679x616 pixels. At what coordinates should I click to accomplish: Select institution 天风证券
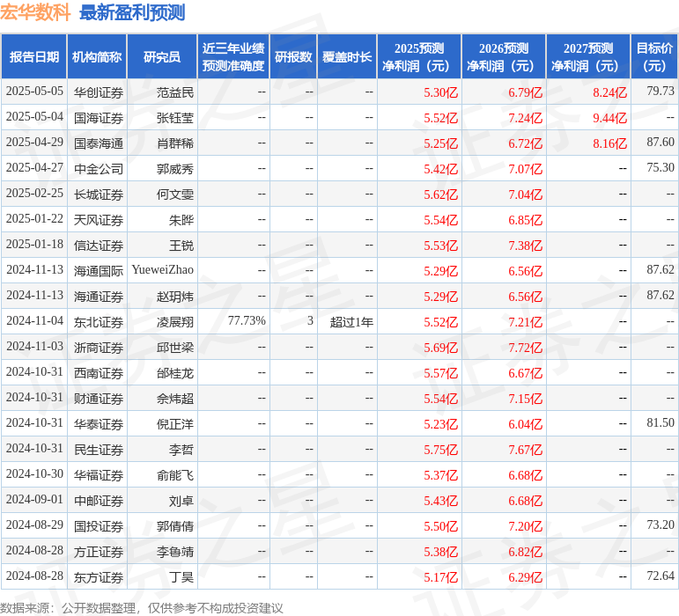99,220
